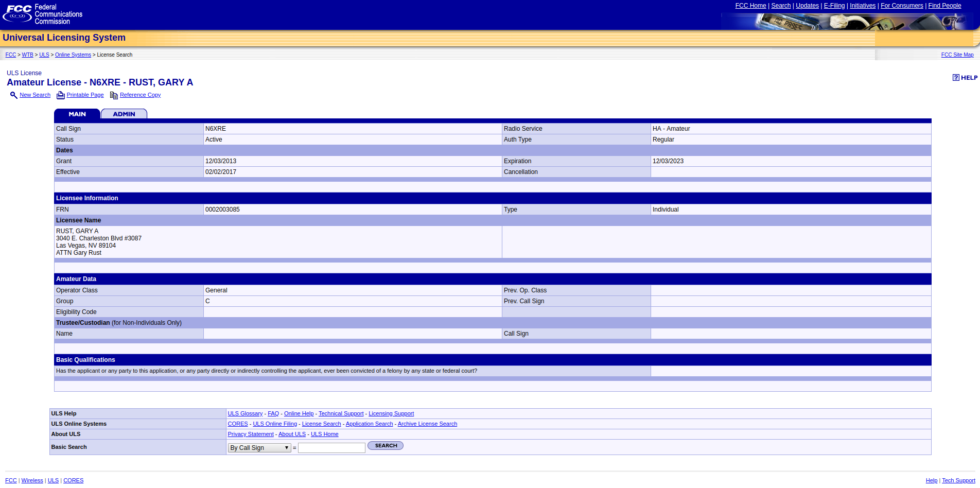The image size is (980, 488).
Task: Click the New Search magnifier icon
Action: pyautogui.click(x=14, y=95)
